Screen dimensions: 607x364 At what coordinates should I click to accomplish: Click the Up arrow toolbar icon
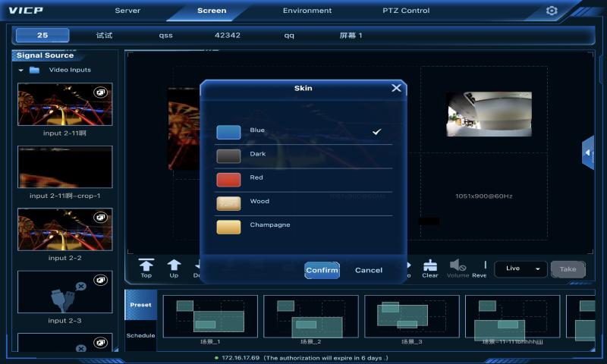[x=174, y=265]
